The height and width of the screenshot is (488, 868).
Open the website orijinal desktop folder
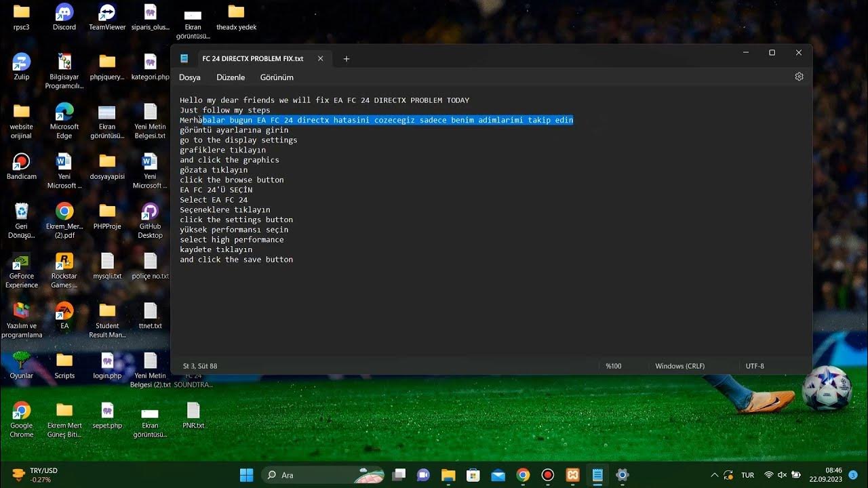(x=21, y=121)
